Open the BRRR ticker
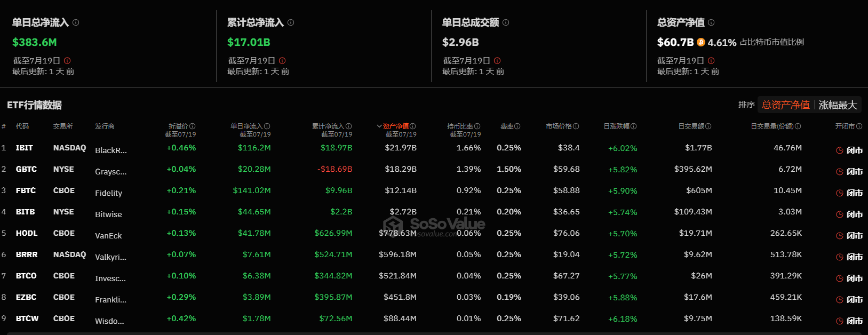 27,254
